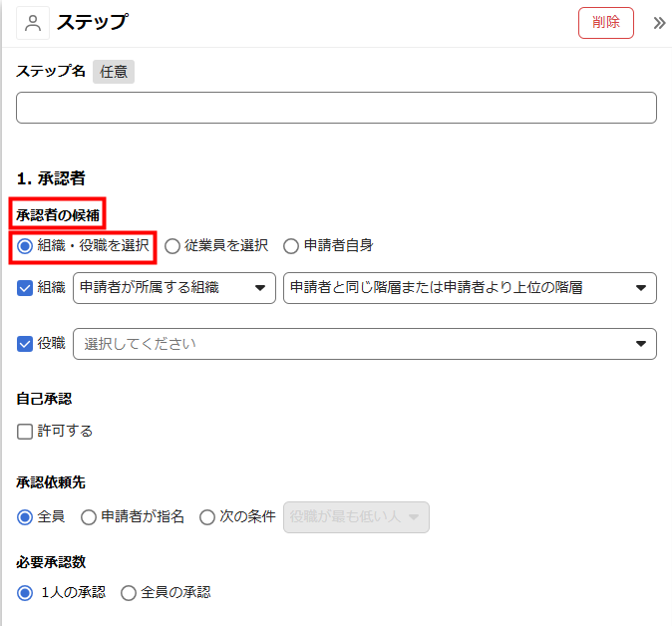672x626 pixels.
Task: Select 全員 for 承認依頼先
Action: (25, 517)
